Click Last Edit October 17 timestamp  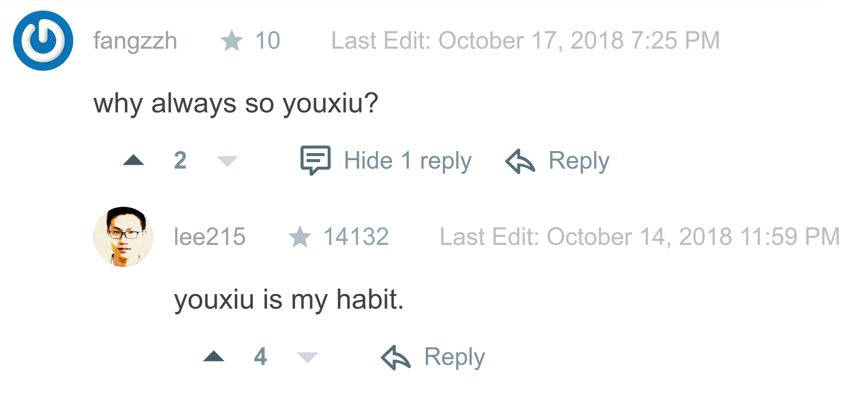tap(525, 40)
